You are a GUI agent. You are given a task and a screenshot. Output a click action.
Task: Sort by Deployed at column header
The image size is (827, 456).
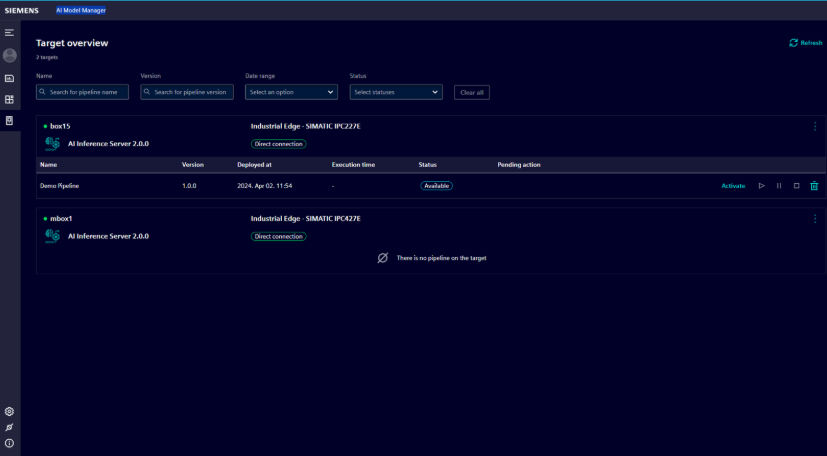tap(254, 164)
